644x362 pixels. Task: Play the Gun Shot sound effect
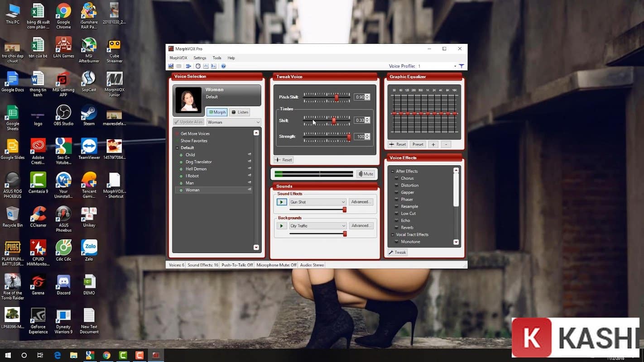(x=282, y=202)
